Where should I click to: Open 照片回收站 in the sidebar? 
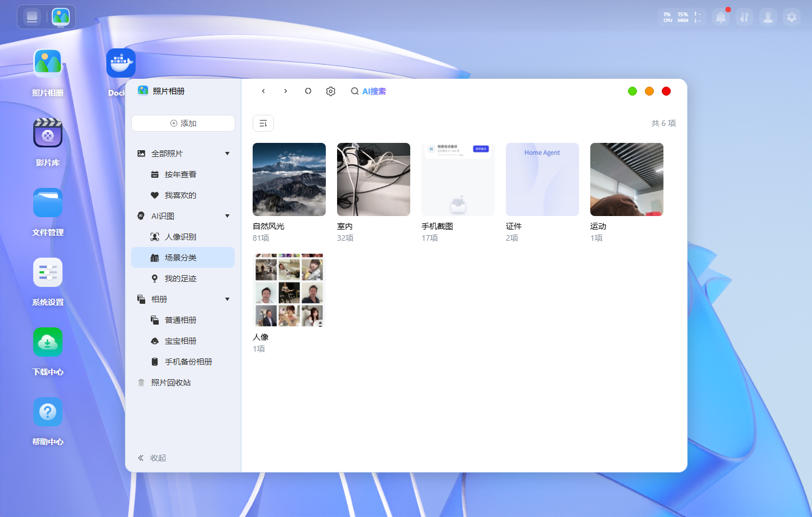183,383
